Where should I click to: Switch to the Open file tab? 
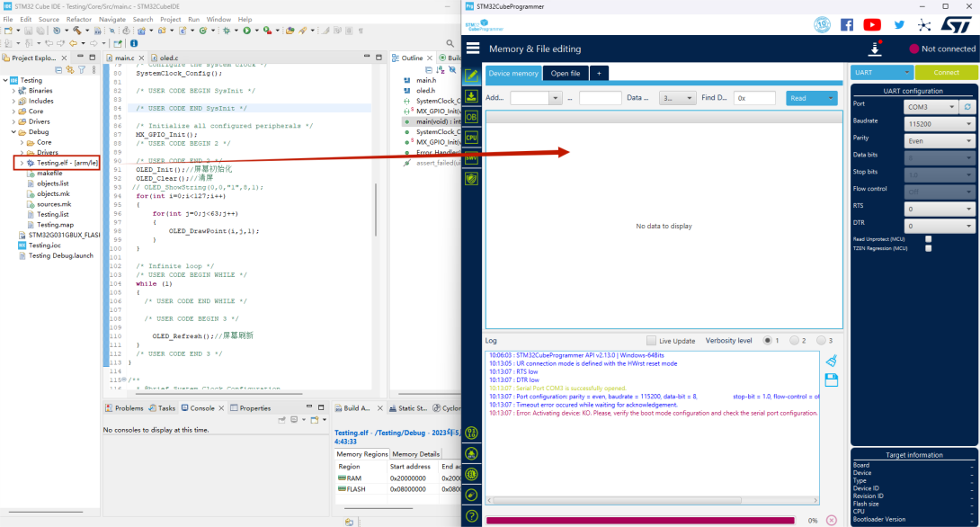point(565,73)
